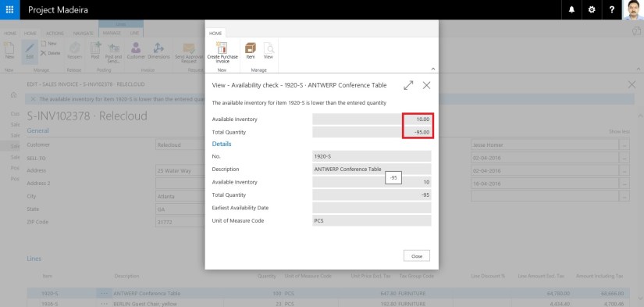Click the Line Discount % column header
644x307 pixels.
coord(488,277)
